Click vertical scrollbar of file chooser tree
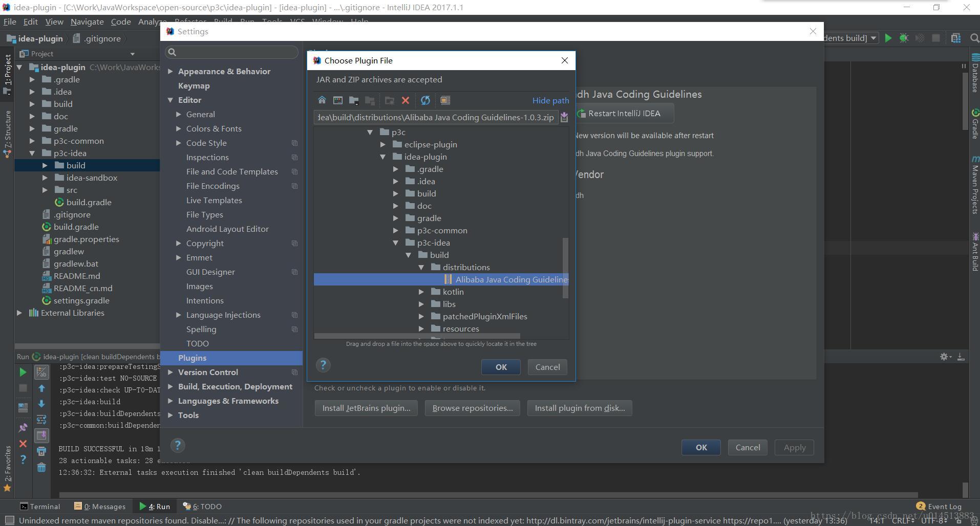Image resolution: width=980 pixels, height=526 pixels. [565, 268]
